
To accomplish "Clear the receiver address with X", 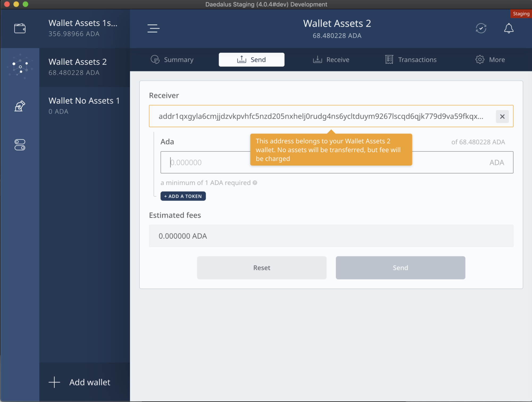I will pyautogui.click(x=502, y=117).
